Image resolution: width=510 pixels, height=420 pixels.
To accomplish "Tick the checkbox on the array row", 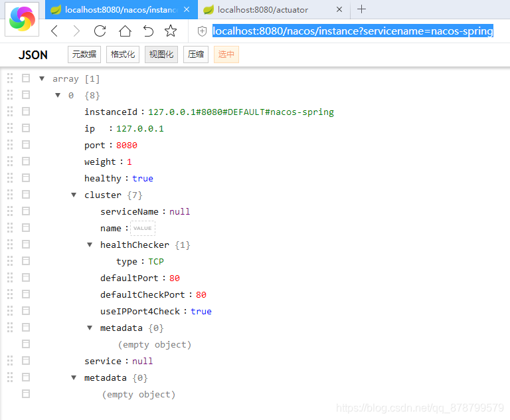I will click(x=26, y=78).
